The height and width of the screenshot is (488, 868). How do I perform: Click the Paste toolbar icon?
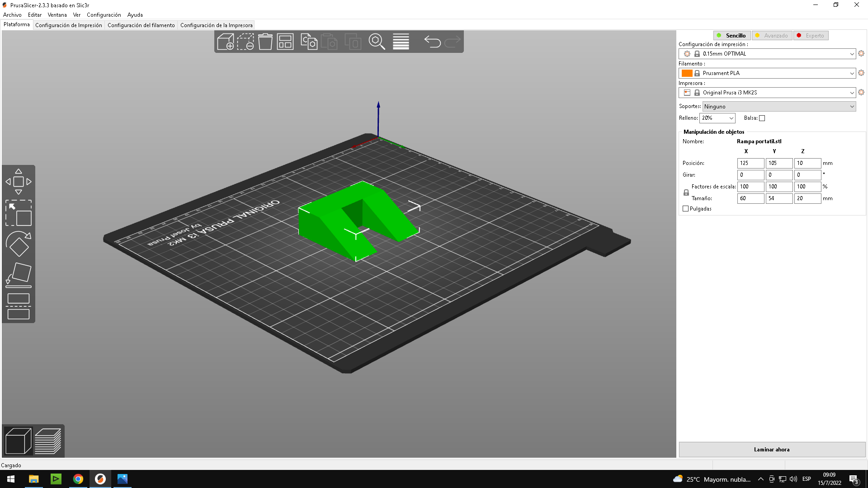tap(329, 42)
